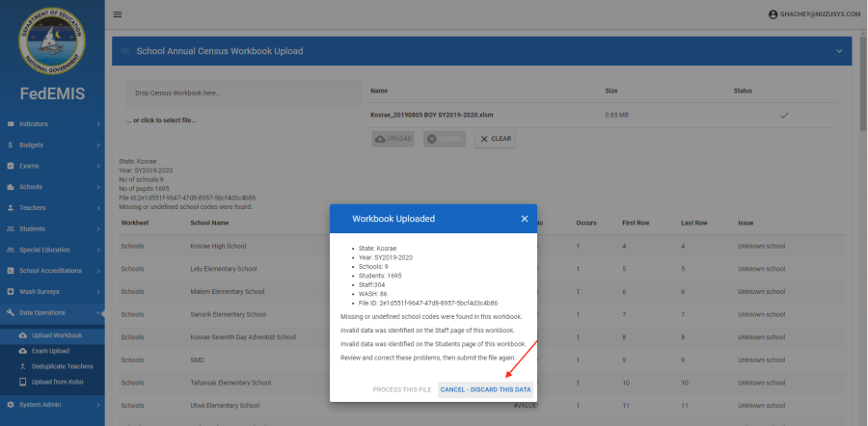Click the Kosrae High School Schools link
Image resolution: width=868 pixels, height=426 pixels.
(x=132, y=246)
